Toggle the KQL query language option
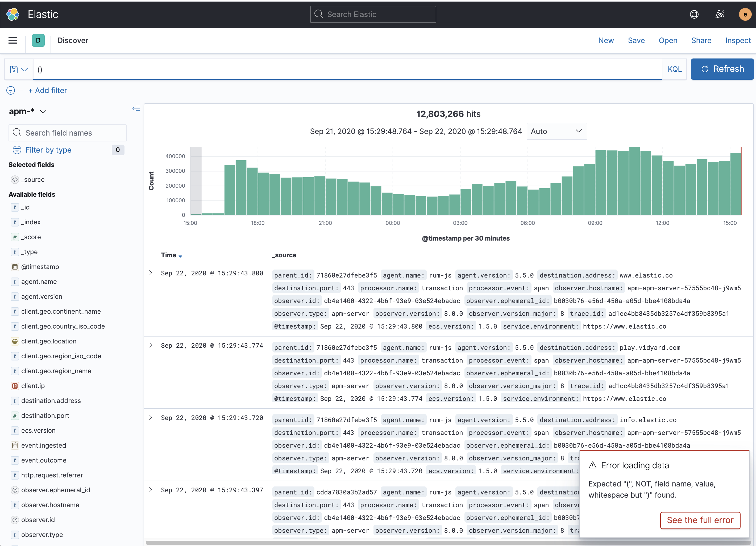 click(674, 69)
